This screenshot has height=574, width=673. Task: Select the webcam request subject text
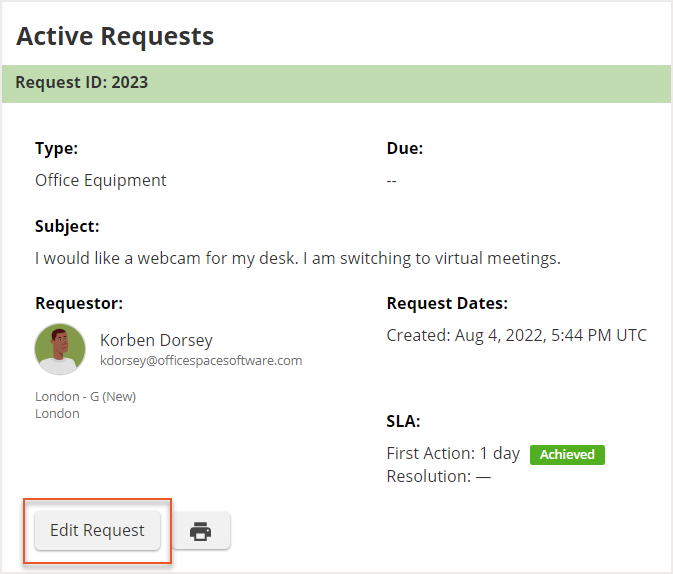coord(298,258)
